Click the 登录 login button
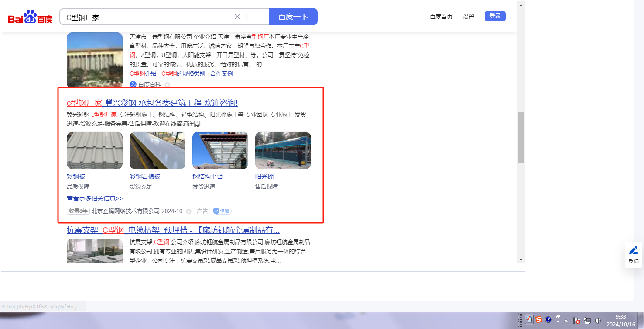Image resolution: width=644 pixels, height=329 pixels. 495,16
